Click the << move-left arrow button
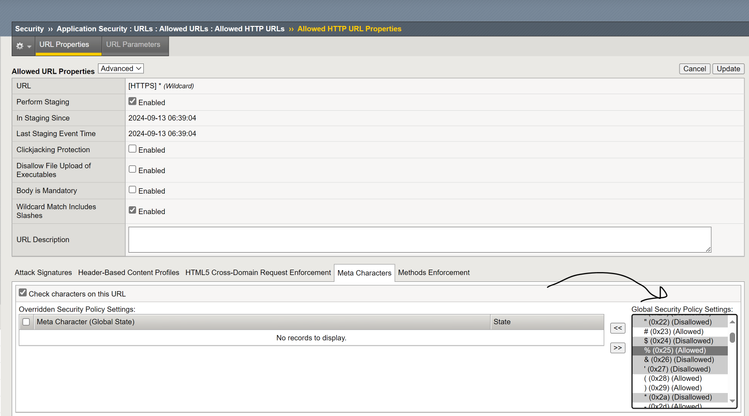 pyautogui.click(x=618, y=328)
